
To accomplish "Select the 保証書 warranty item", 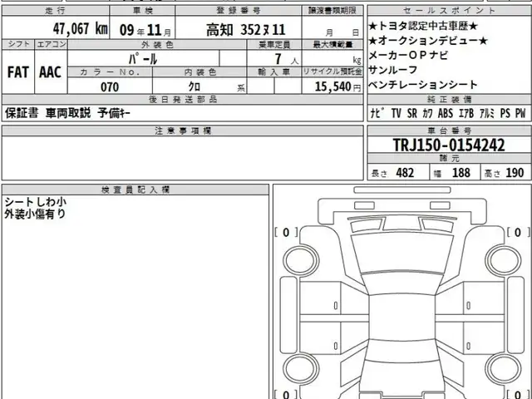I will pos(22,113).
